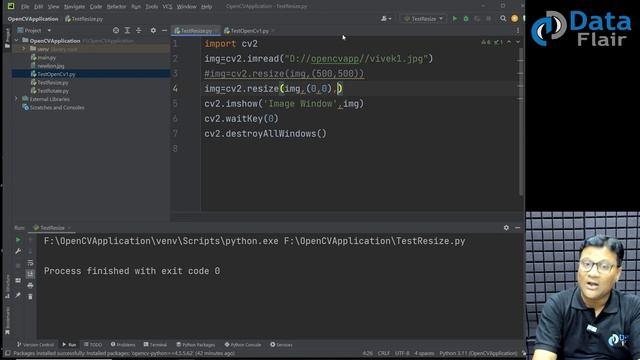This screenshot has height=360, width=640.
Task: Open Python Console tool window
Action: point(243,345)
